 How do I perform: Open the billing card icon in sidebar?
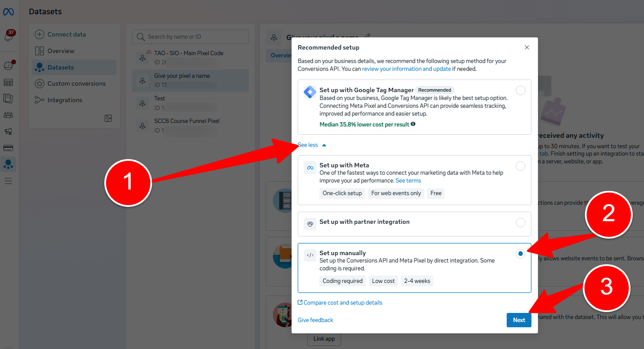(8, 148)
